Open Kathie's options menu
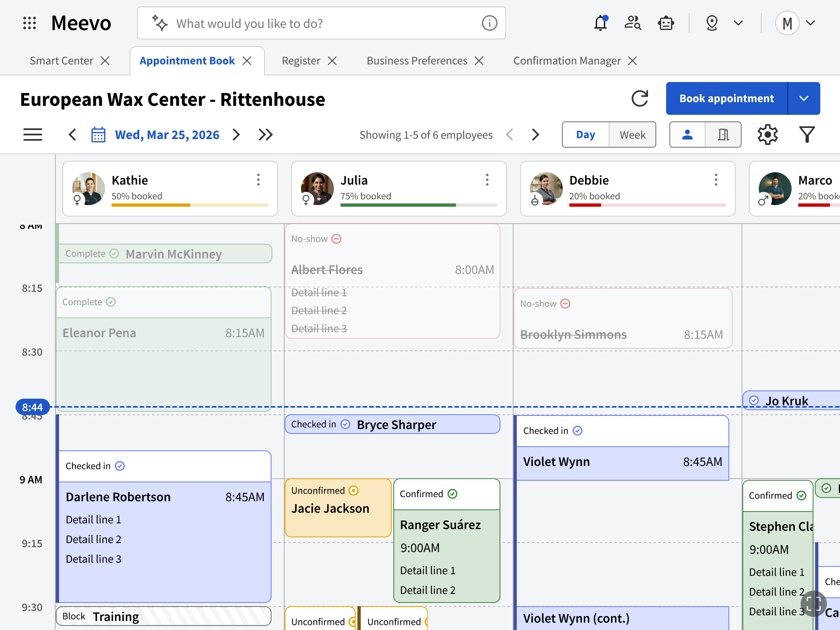The width and height of the screenshot is (840, 630). (x=258, y=180)
